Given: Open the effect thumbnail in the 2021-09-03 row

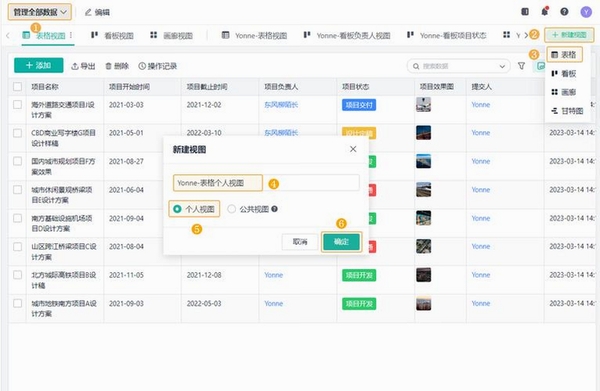Looking at the screenshot, I should coord(423,303).
